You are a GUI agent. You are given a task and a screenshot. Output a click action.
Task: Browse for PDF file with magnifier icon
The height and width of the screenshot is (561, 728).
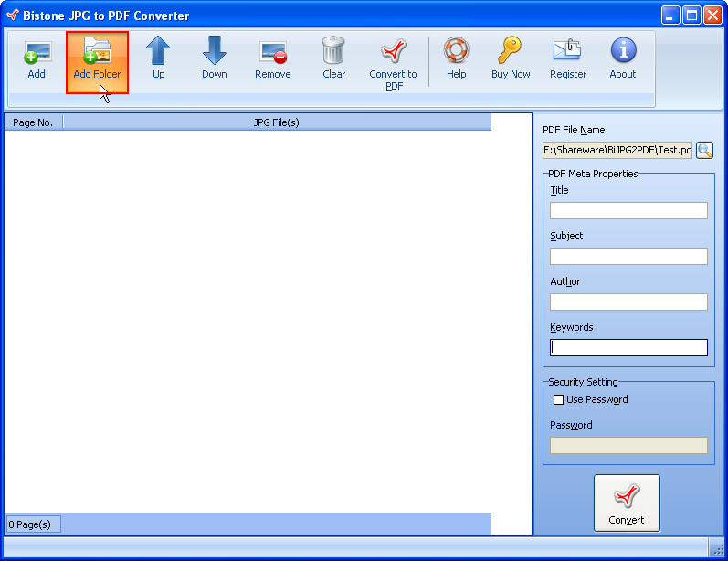point(704,151)
